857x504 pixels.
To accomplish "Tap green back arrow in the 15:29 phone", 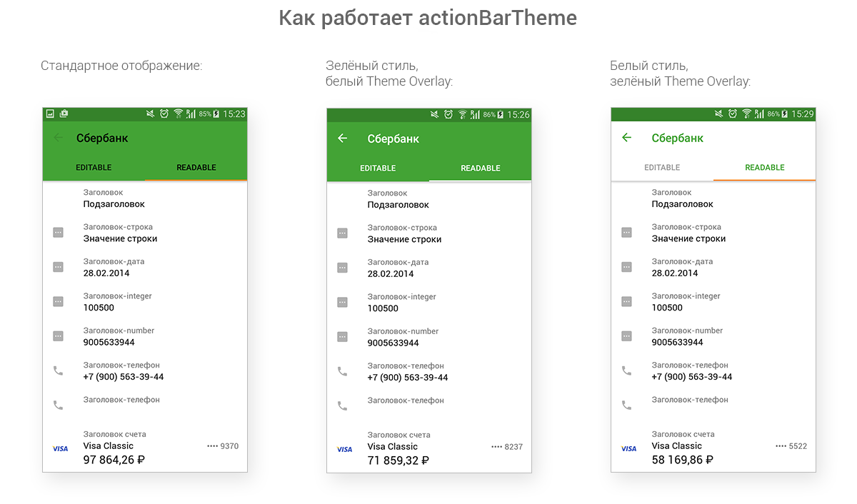I will coord(627,138).
